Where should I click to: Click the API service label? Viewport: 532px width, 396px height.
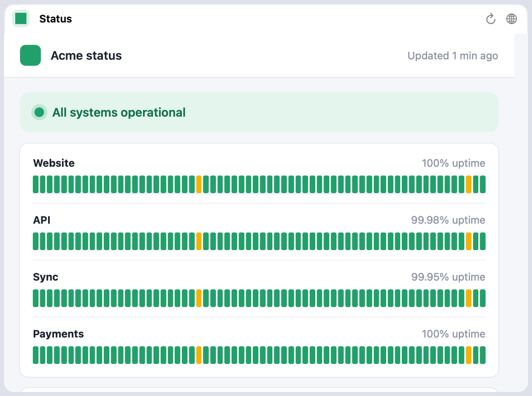(x=42, y=220)
